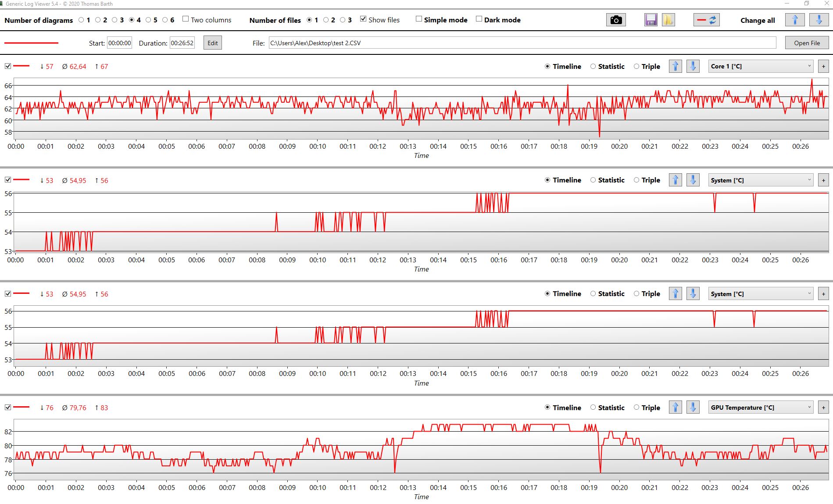833x504 pixels.
Task: Enable the Dark mode checkbox
Action: pyautogui.click(x=479, y=19)
